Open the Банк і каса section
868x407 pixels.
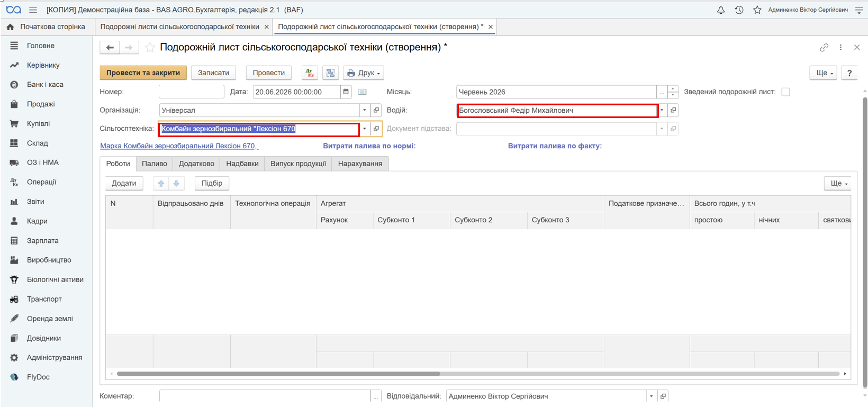pyautogui.click(x=46, y=85)
